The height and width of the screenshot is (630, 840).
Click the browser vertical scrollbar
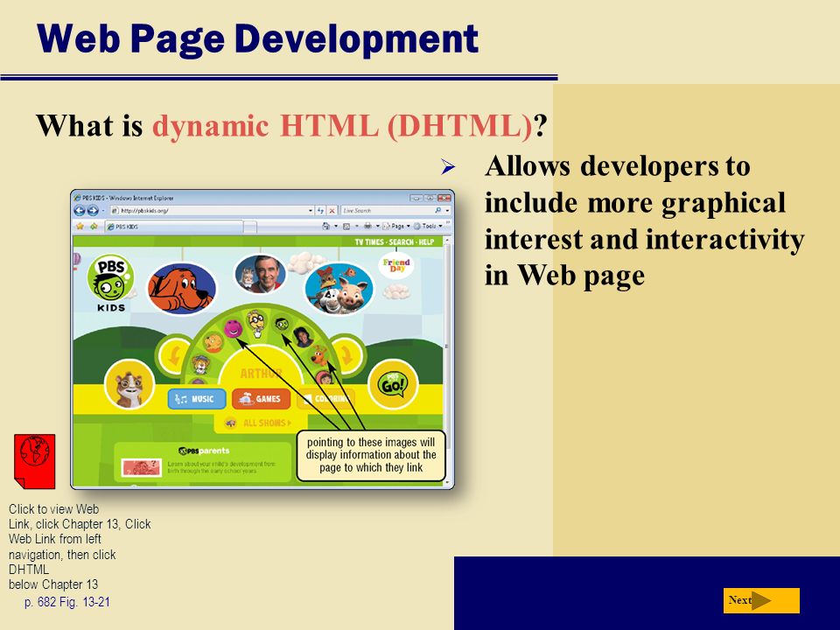click(x=447, y=360)
